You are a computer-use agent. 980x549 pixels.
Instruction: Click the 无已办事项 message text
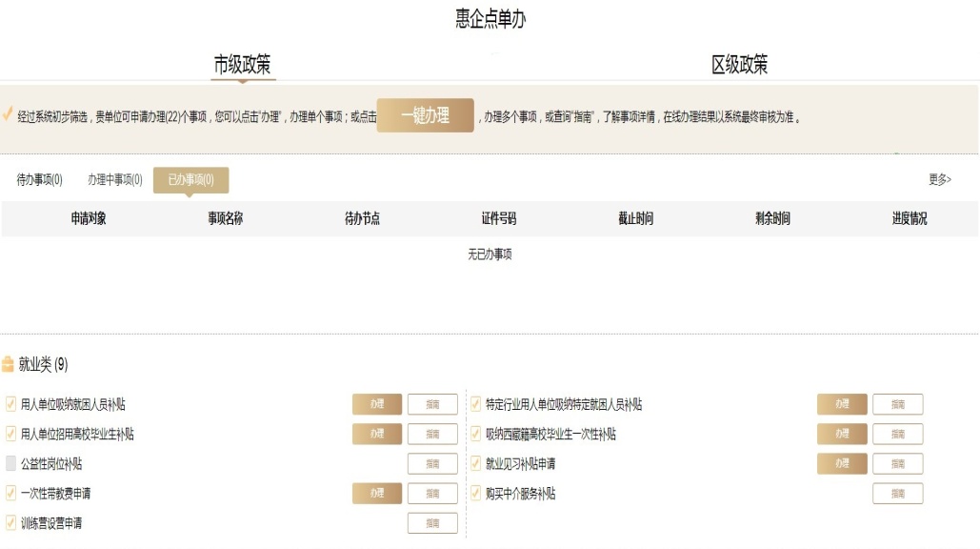[x=490, y=254]
